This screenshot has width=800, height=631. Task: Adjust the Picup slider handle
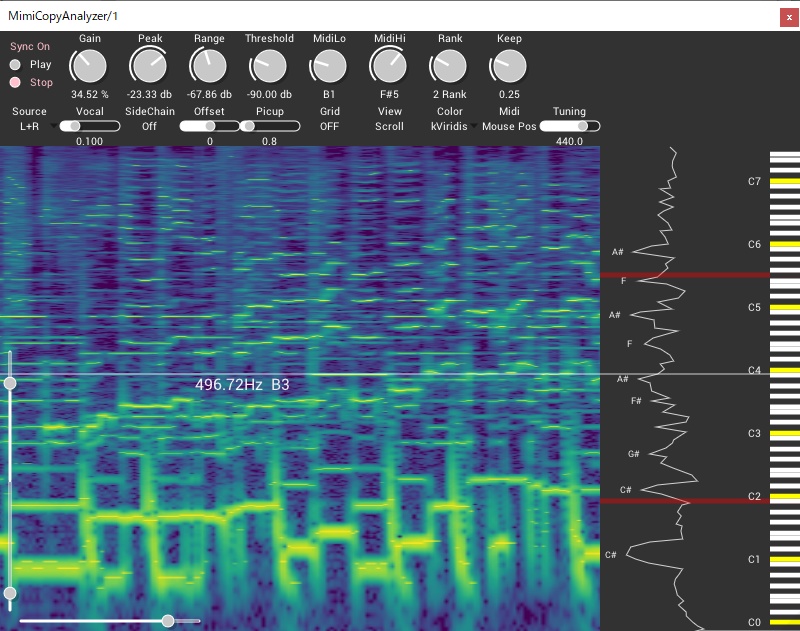[248, 126]
